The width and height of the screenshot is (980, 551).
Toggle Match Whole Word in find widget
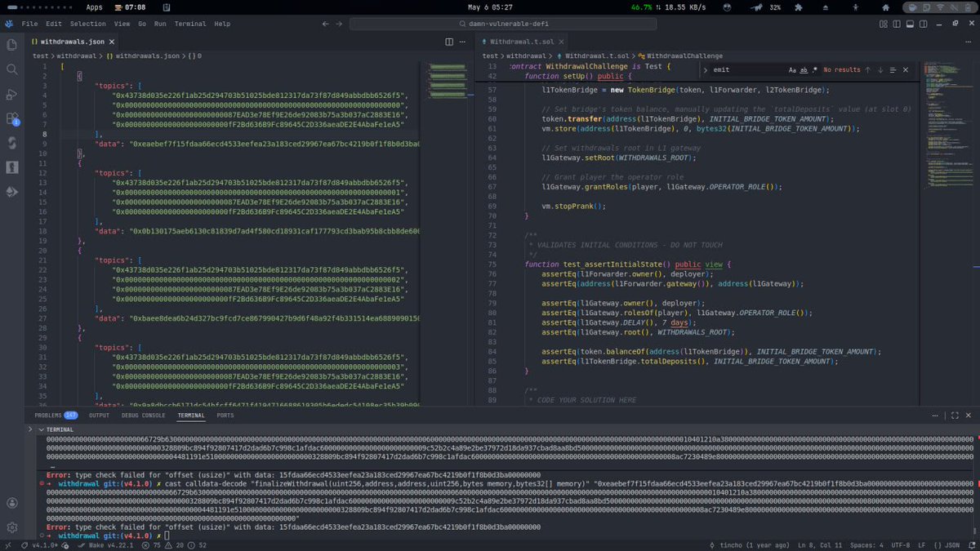(x=804, y=70)
